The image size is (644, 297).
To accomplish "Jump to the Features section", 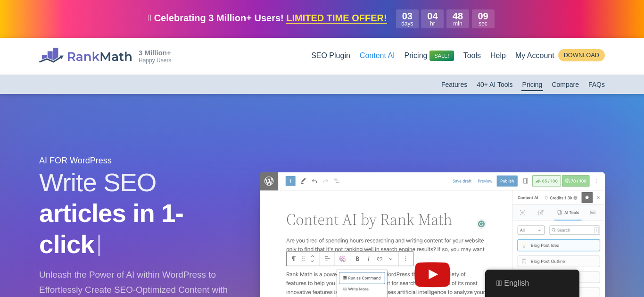I will point(454,85).
